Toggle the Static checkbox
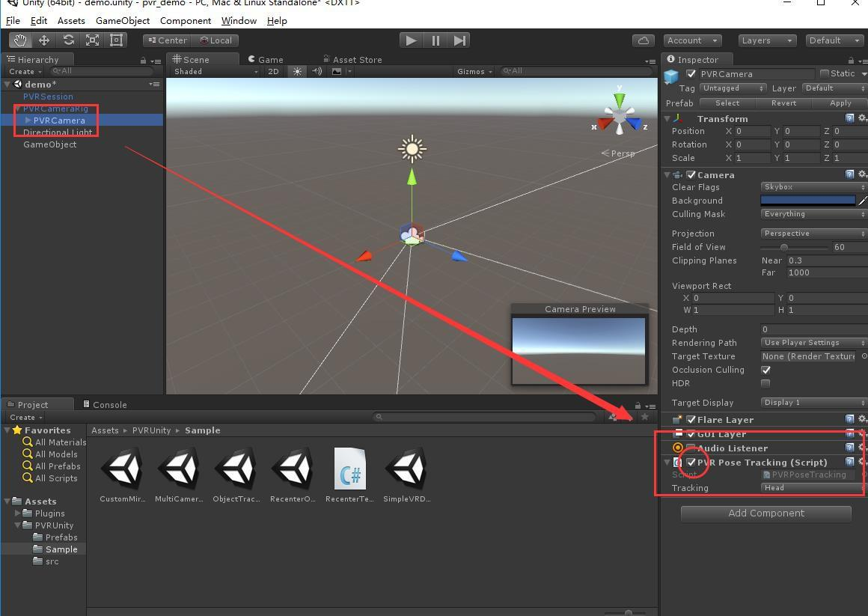 pyautogui.click(x=825, y=73)
